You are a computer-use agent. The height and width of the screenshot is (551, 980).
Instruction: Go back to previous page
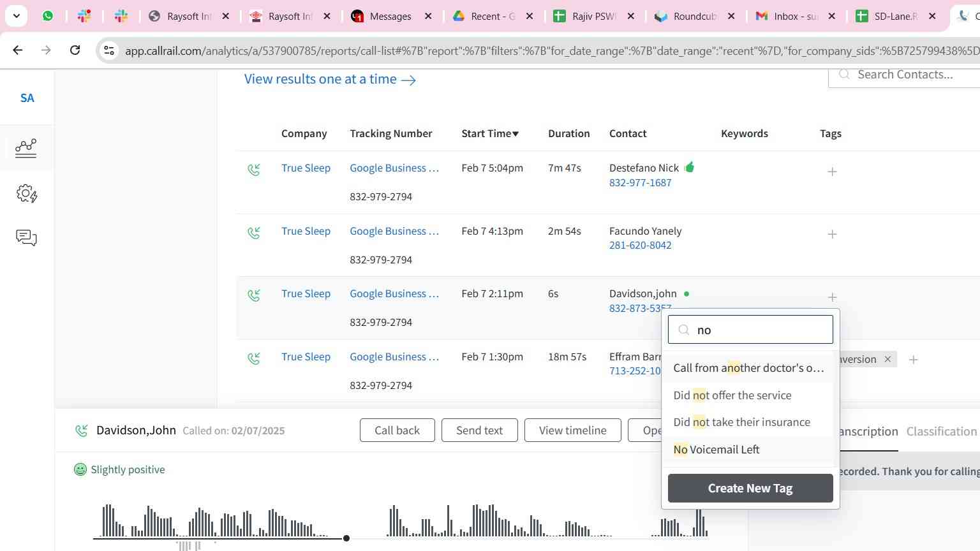pyautogui.click(x=18, y=50)
